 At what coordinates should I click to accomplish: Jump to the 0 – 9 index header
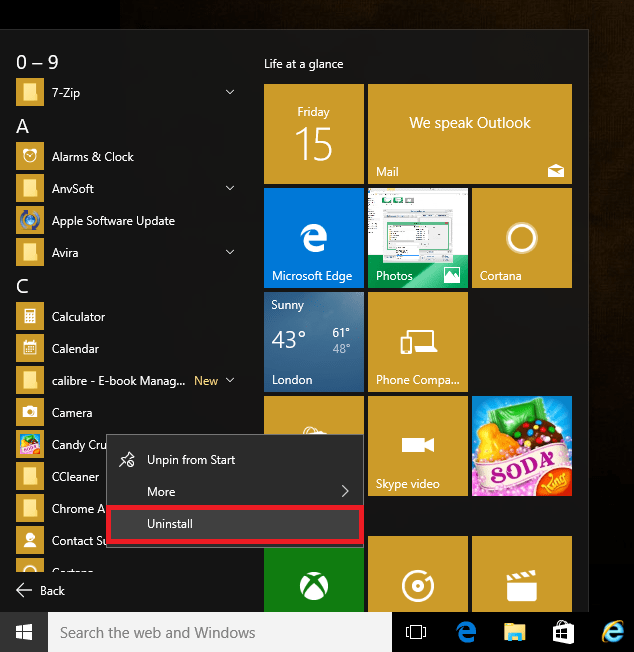click(x=37, y=62)
